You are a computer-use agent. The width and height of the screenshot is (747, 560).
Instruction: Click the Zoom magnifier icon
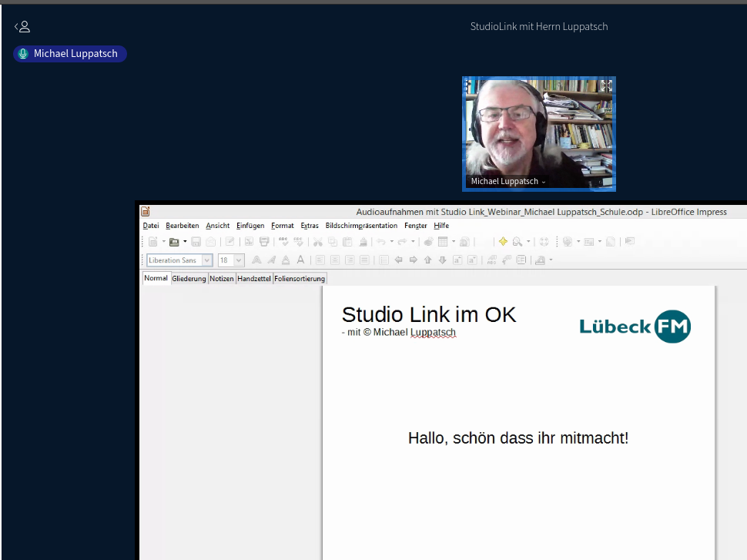(518, 242)
